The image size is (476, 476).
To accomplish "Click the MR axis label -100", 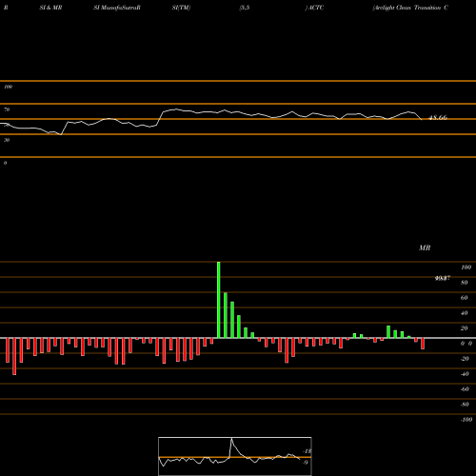I will [x=466, y=420].
